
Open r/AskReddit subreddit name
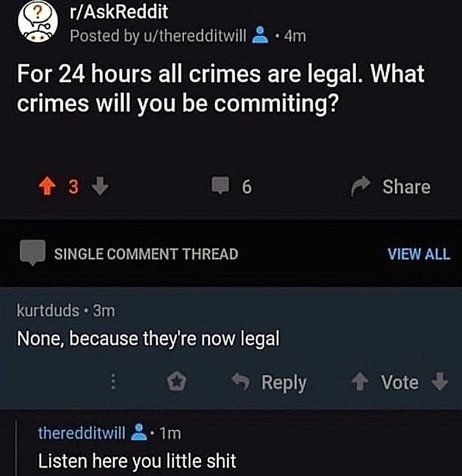pyautogui.click(x=119, y=12)
